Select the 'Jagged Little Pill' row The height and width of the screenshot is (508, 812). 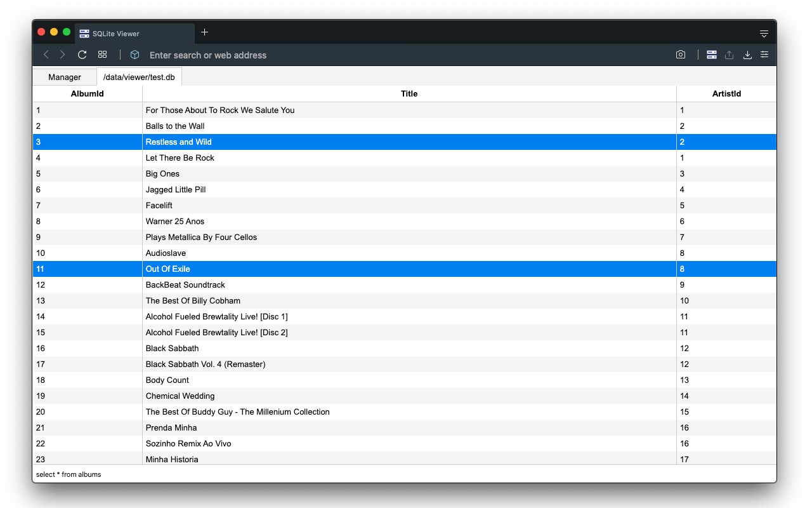(x=405, y=189)
